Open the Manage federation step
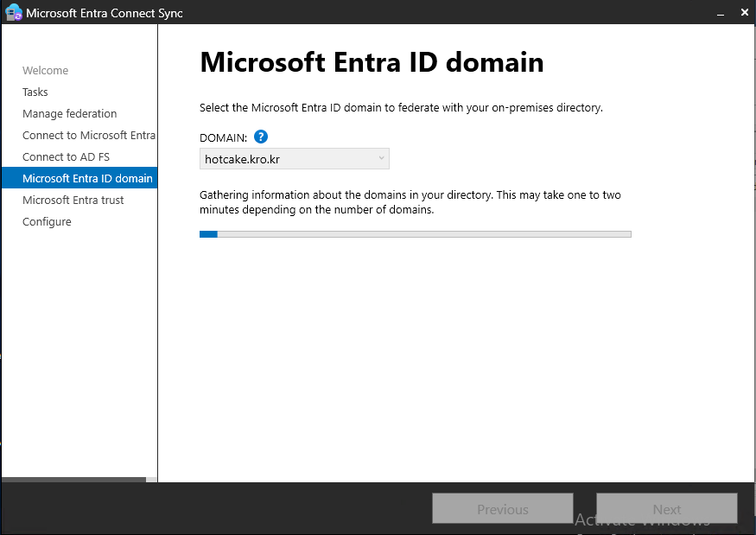 pos(69,114)
